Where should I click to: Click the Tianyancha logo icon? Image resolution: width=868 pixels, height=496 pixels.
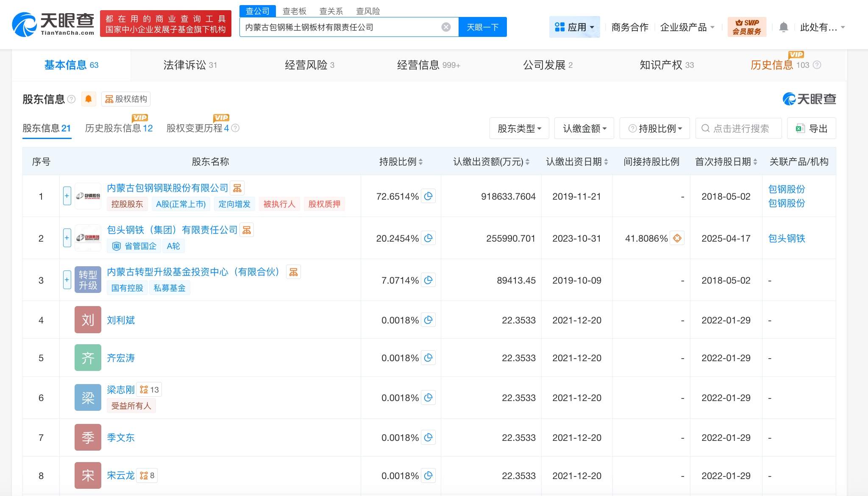tap(25, 24)
